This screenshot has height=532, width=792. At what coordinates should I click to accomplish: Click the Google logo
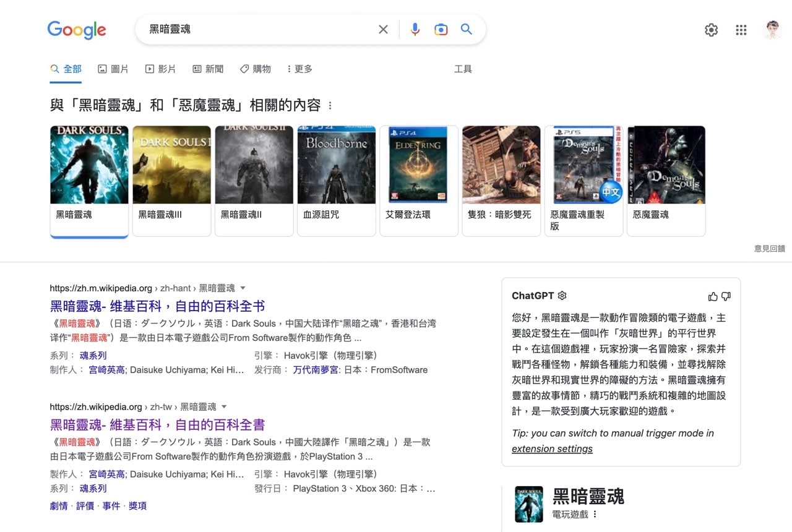[x=77, y=30]
